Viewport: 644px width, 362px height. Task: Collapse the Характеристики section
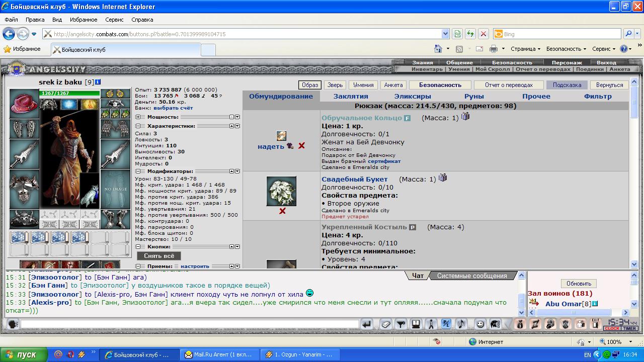point(138,126)
